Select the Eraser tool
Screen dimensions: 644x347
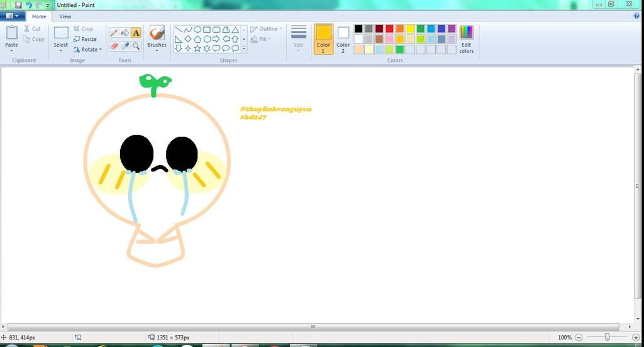point(114,46)
